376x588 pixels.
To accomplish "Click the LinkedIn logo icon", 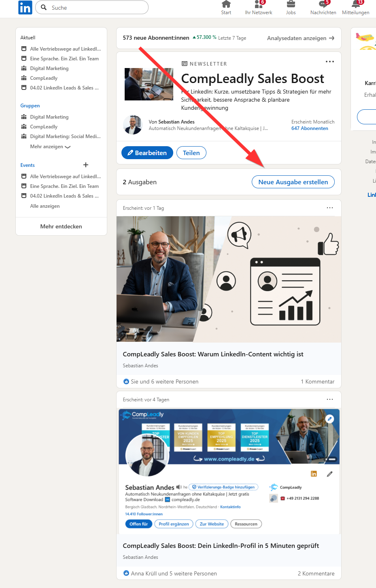I will (25, 8).
